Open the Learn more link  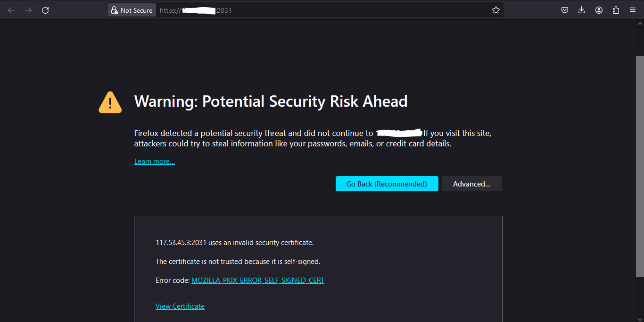tap(154, 161)
